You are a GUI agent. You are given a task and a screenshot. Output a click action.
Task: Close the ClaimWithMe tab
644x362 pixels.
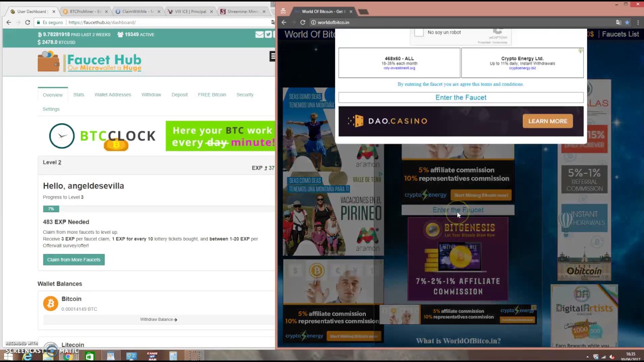(158, 12)
